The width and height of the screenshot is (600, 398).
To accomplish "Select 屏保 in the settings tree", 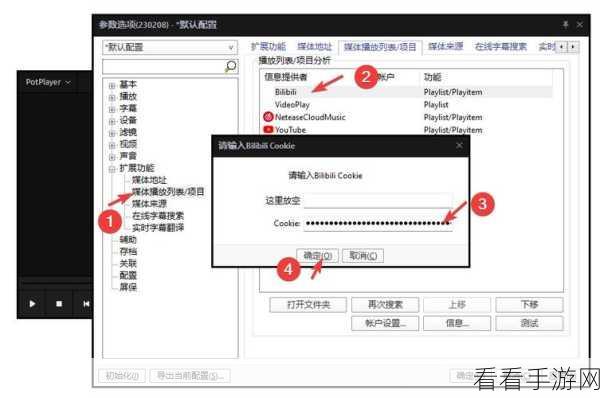I will (128, 287).
